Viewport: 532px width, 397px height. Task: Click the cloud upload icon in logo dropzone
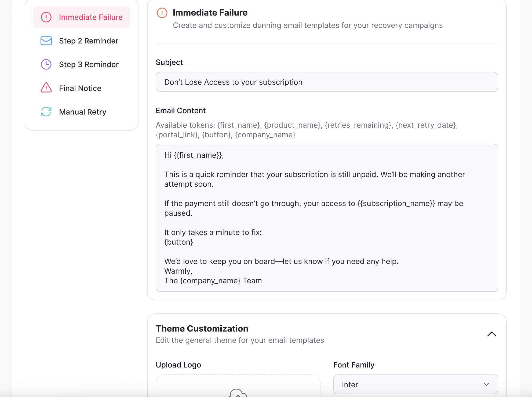[x=238, y=393]
